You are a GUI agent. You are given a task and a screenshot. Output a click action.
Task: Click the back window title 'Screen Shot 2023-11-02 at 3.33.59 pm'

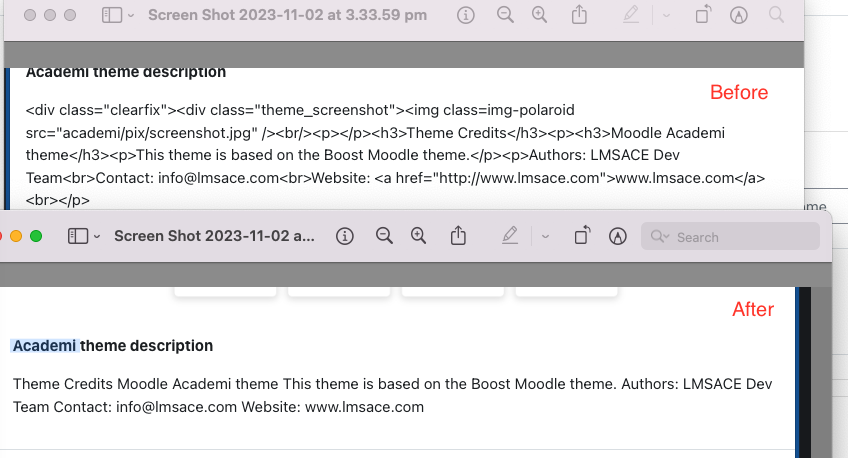coord(287,15)
